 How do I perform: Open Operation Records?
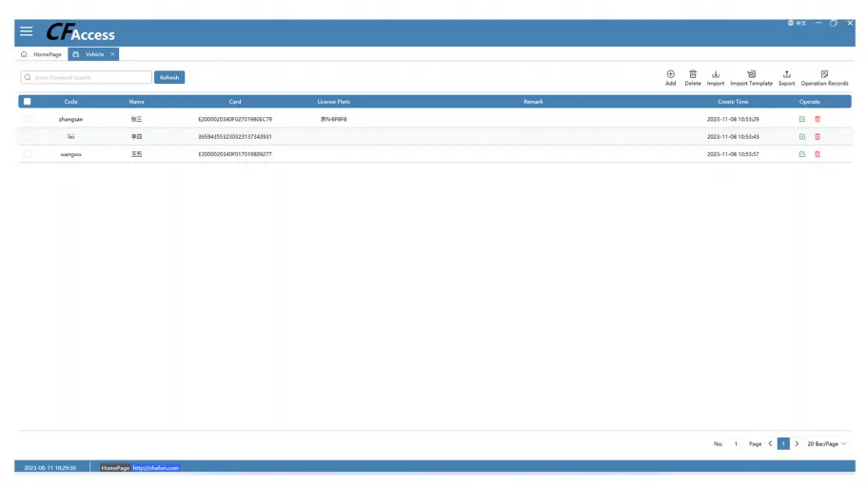click(x=824, y=74)
